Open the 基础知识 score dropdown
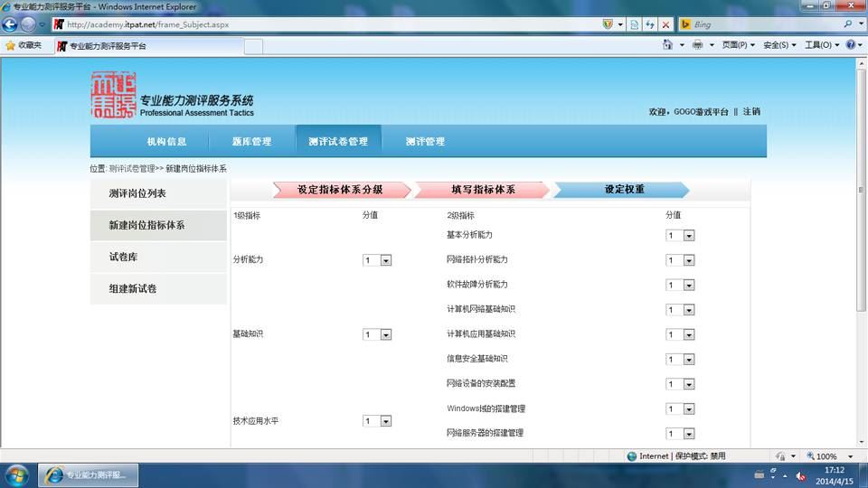This screenshot has width=868, height=488. coord(377,334)
